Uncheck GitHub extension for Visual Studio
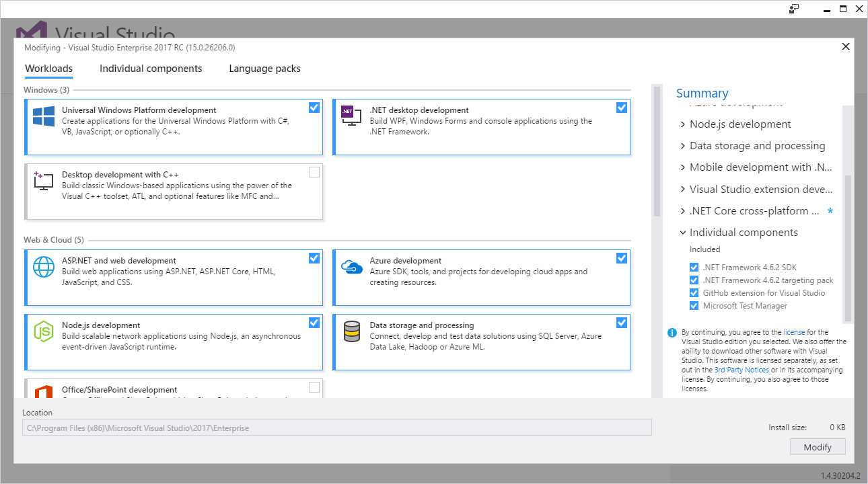The width and height of the screenshot is (868, 484). [694, 292]
